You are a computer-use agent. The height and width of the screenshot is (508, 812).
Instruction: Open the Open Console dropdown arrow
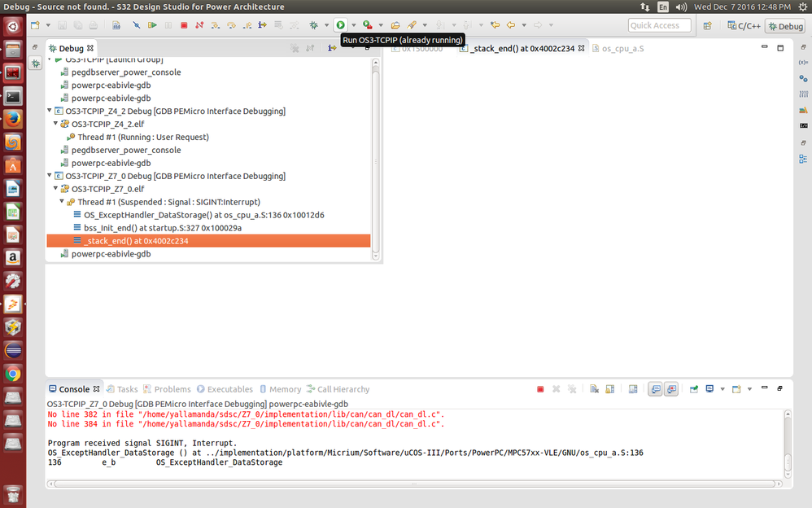[x=749, y=389]
